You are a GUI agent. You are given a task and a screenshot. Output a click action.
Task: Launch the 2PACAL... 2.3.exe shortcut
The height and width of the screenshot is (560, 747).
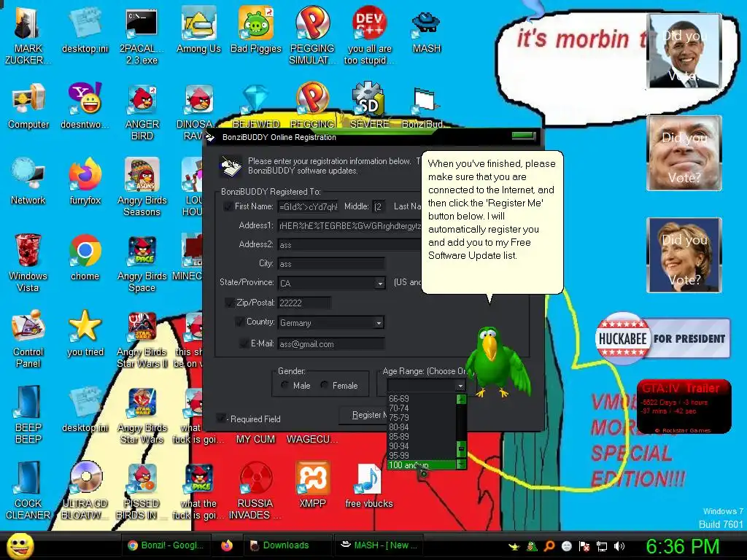[142, 36]
